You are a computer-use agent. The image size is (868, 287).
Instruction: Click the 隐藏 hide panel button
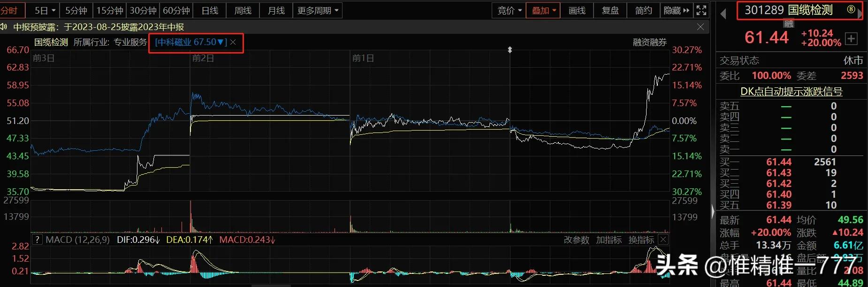pyautogui.click(x=677, y=10)
